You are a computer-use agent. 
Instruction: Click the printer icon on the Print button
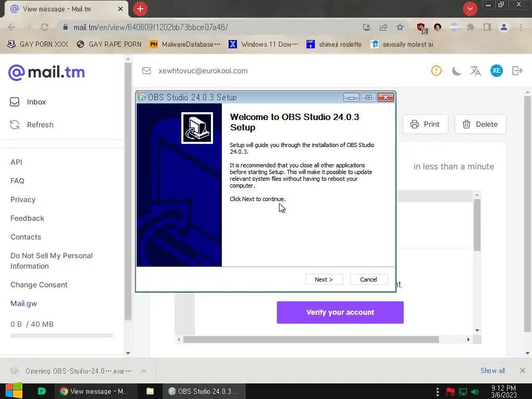click(414, 124)
